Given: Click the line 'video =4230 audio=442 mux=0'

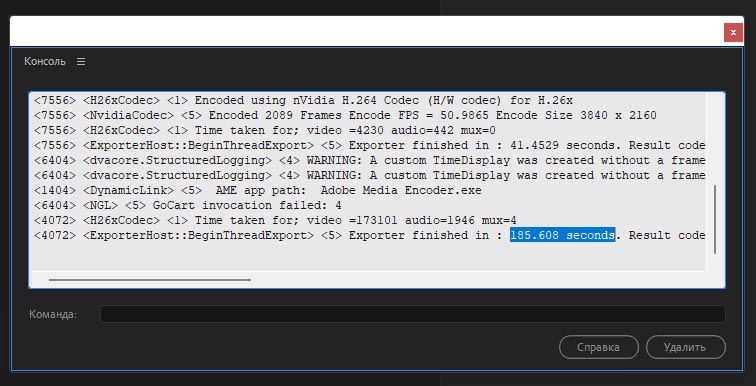Looking at the screenshot, I should coord(265,131).
